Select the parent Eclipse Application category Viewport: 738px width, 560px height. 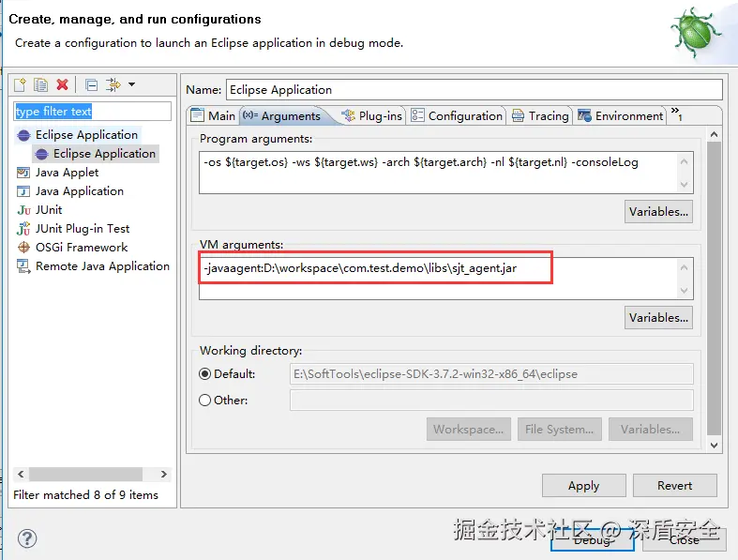click(86, 135)
